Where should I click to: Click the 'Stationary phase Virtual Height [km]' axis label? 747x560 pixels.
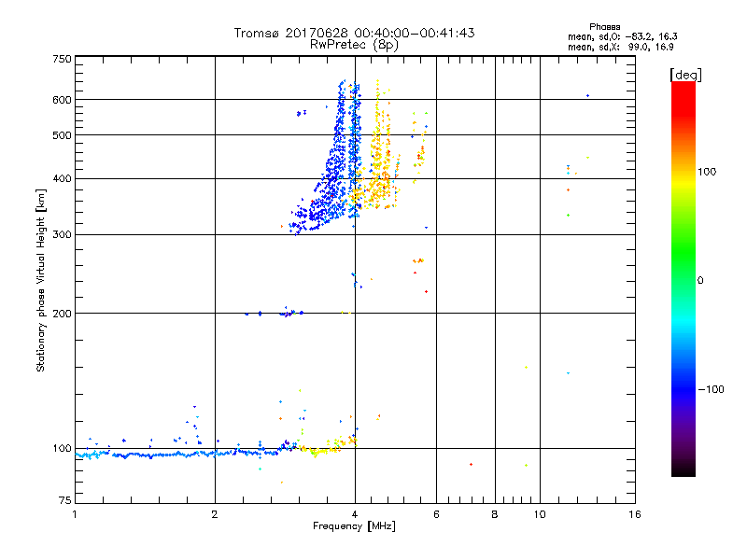tap(41, 280)
